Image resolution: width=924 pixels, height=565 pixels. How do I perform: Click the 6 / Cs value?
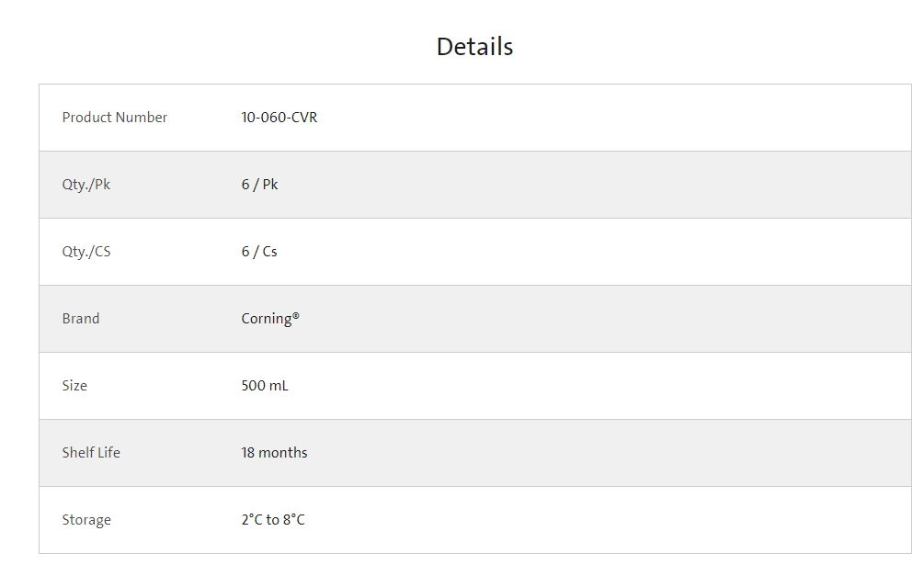259,252
